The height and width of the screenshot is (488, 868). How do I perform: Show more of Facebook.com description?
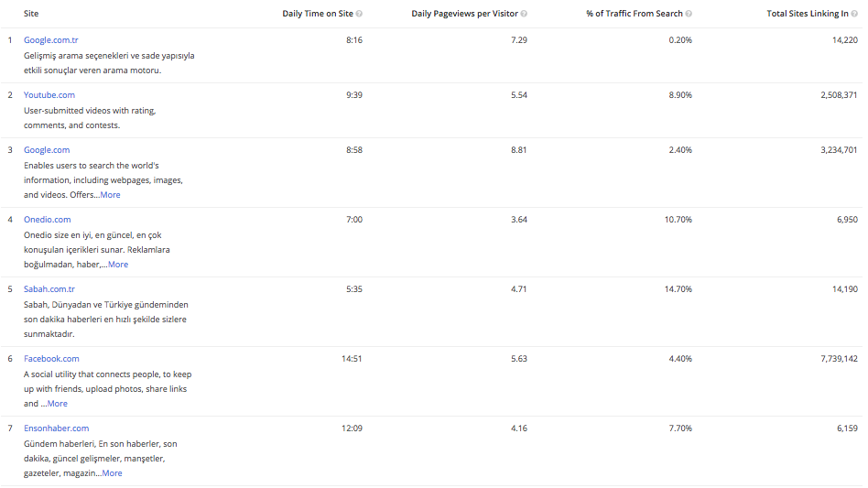[x=57, y=404]
